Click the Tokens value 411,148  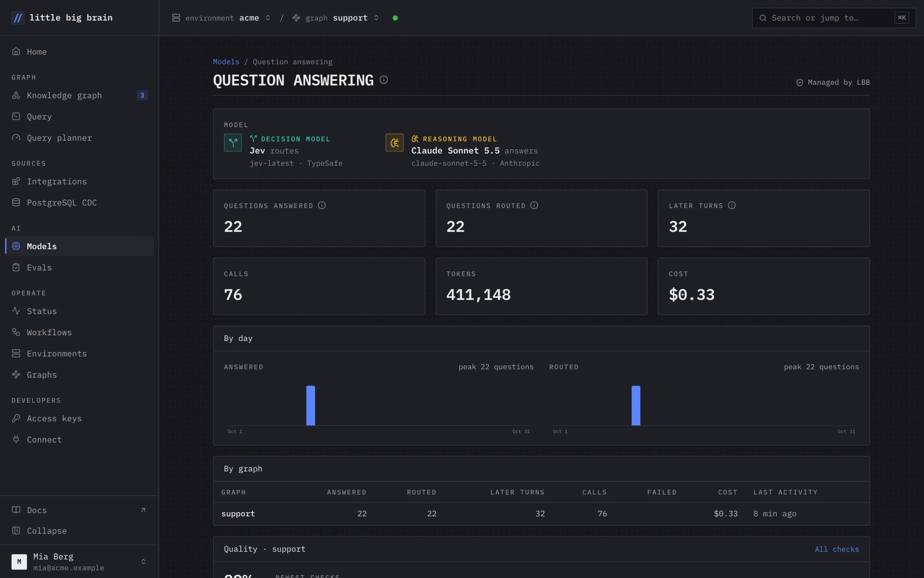pyautogui.click(x=478, y=295)
